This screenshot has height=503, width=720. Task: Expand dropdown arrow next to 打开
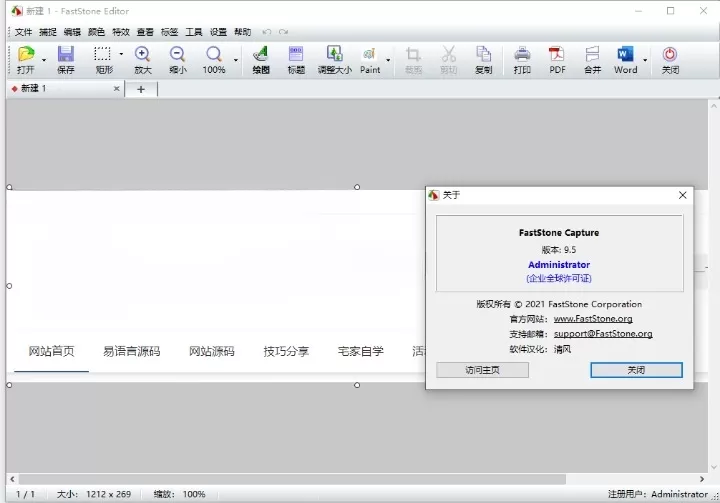coord(44,60)
